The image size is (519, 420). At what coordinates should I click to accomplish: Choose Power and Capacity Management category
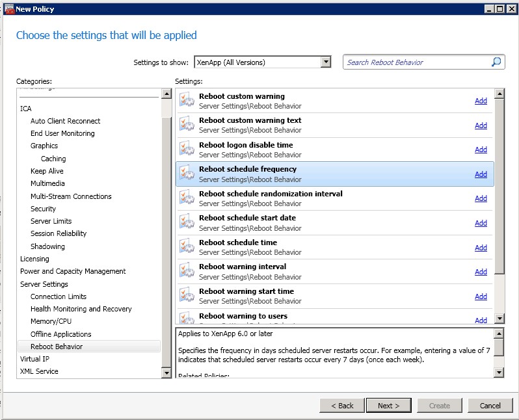point(73,271)
